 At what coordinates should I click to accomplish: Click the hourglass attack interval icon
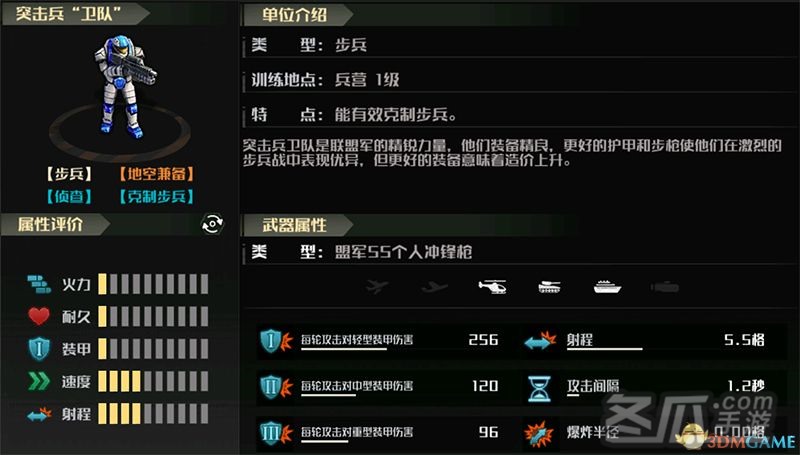tap(539, 389)
